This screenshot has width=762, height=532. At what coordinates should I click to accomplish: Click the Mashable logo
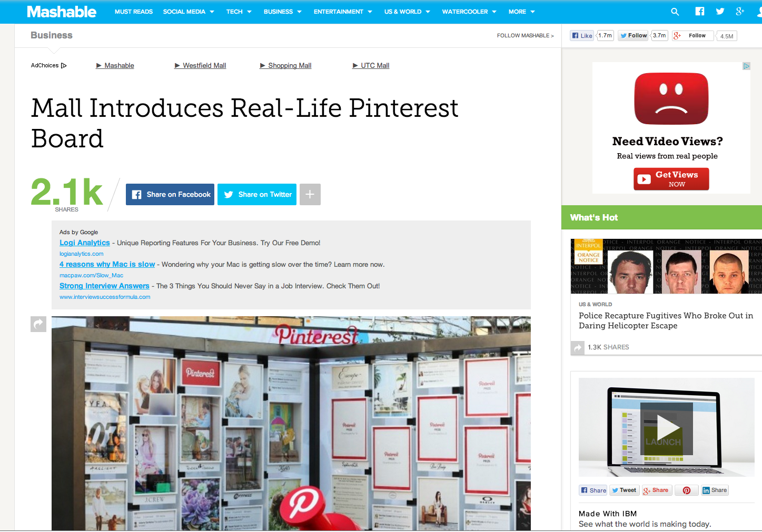[x=62, y=12]
